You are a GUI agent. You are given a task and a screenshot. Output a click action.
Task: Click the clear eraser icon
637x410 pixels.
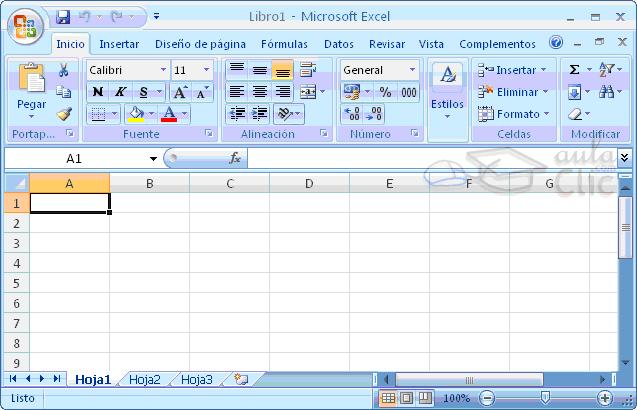575,114
